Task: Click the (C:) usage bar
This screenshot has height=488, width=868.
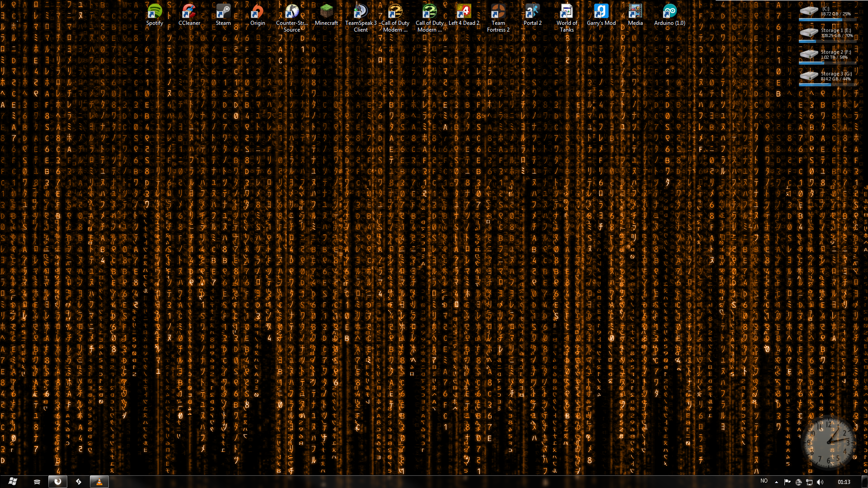Action: [x=827, y=19]
